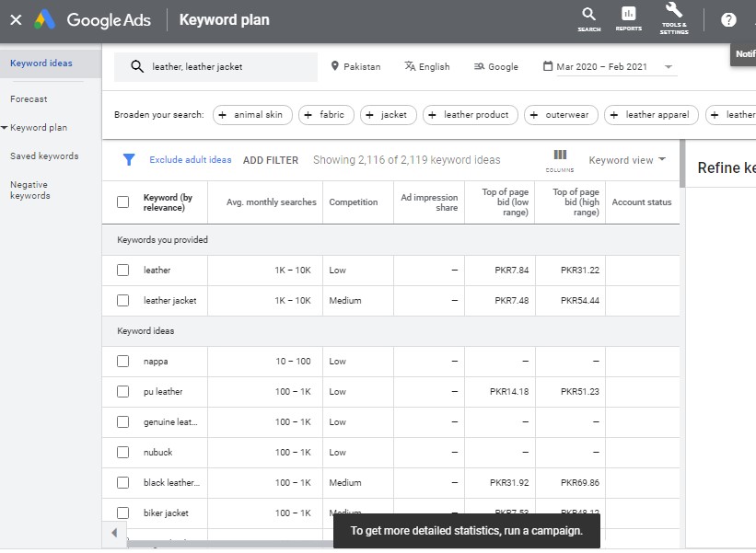Click the Help question mark icon

[x=728, y=20]
